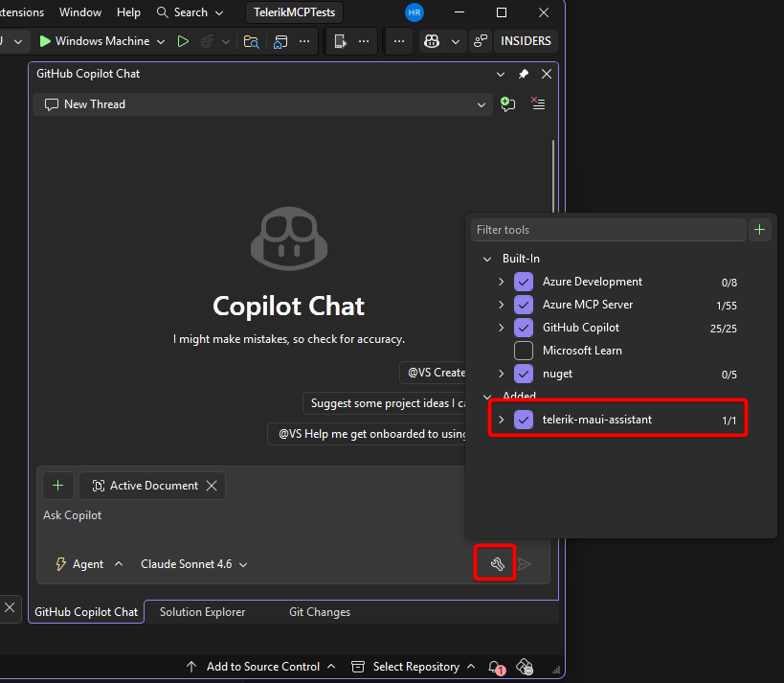
Task: Expand the Azure Development tool group
Action: tap(501, 282)
